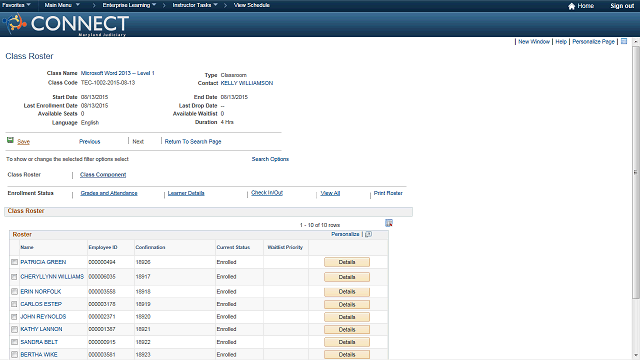Click the Sign out link
Image resolution: width=640 pixels, height=360 pixels.
[622, 6]
